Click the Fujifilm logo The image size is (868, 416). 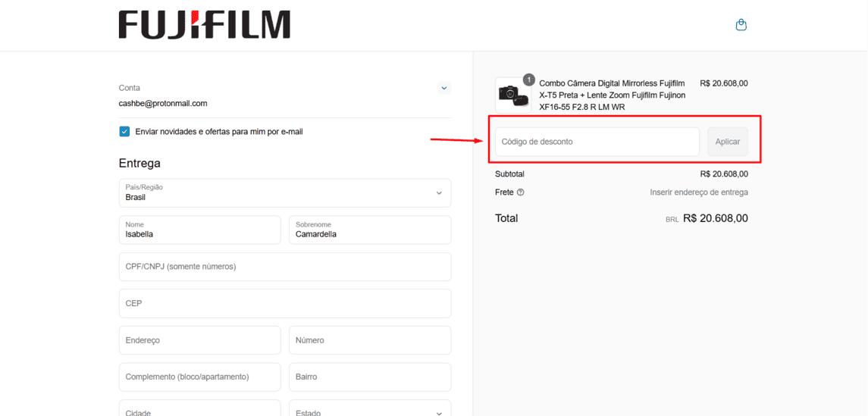(204, 25)
